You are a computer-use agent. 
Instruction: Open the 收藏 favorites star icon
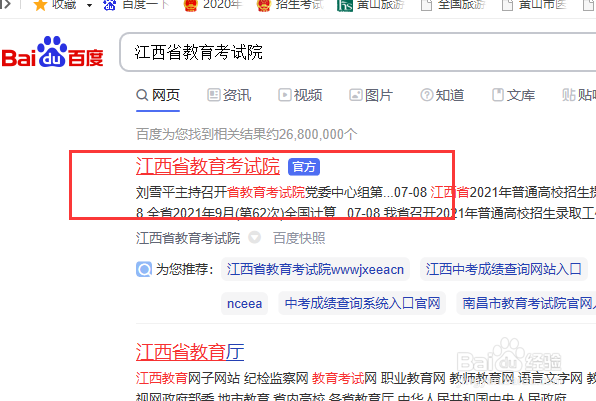pos(40,5)
